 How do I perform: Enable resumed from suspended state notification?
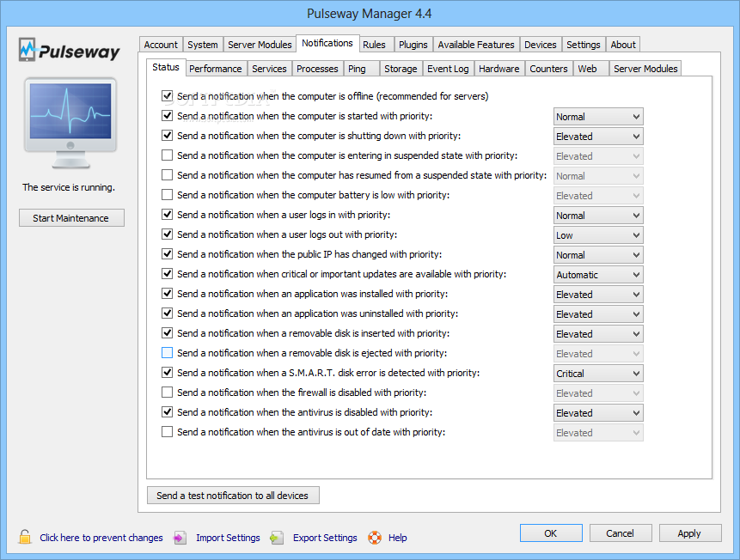(x=167, y=175)
